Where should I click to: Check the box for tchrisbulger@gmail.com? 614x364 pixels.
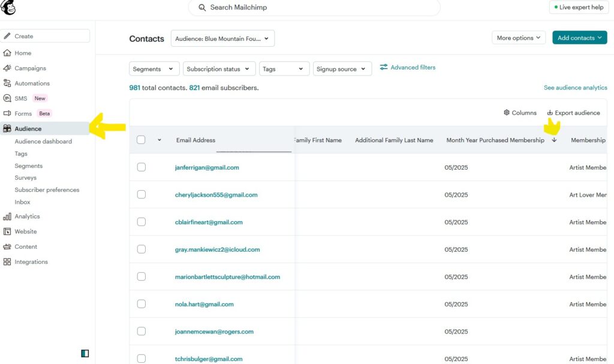tap(142, 359)
